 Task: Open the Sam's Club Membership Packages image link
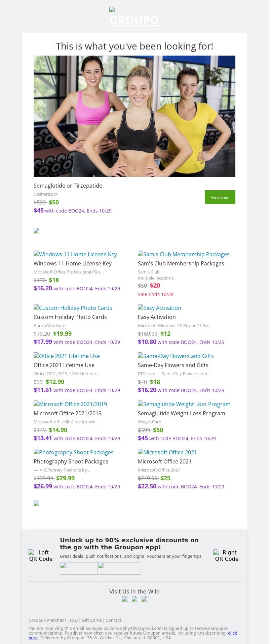pyautogui.click(x=184, y=254)
